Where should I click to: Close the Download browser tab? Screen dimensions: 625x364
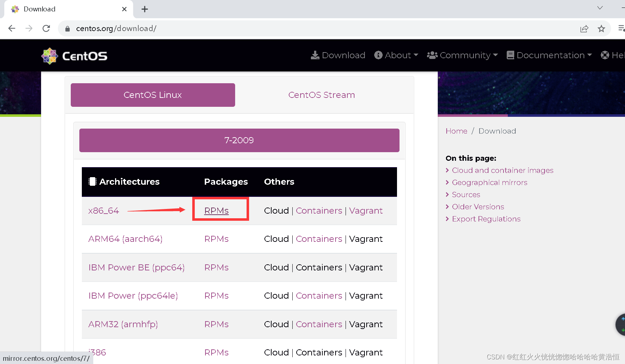(124, 9)
